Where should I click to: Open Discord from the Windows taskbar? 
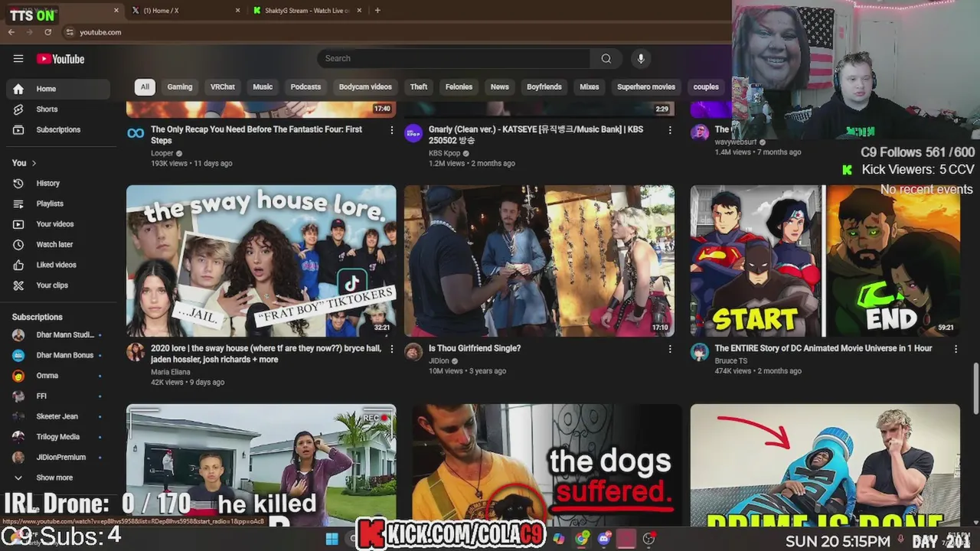[x=604, y=539]
